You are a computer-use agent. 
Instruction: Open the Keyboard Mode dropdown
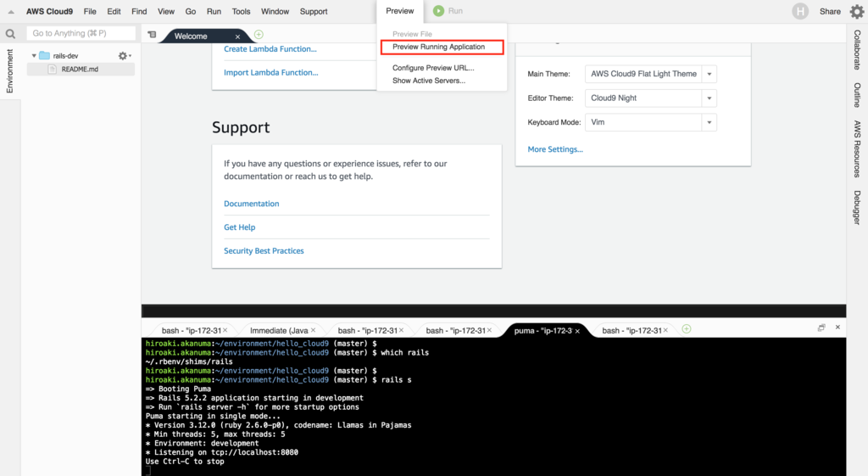pos(650,122)
